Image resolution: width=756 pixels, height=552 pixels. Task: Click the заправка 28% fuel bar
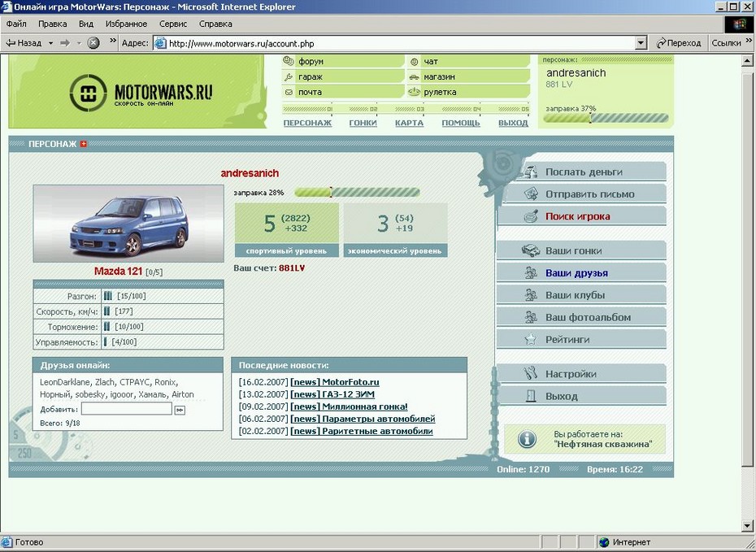coord(357,193)
